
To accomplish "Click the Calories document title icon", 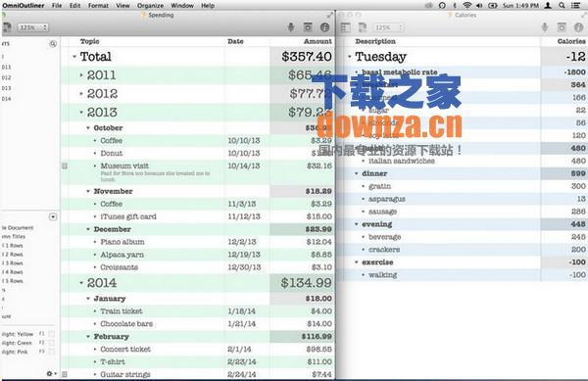I will click(x=450, y=15).
